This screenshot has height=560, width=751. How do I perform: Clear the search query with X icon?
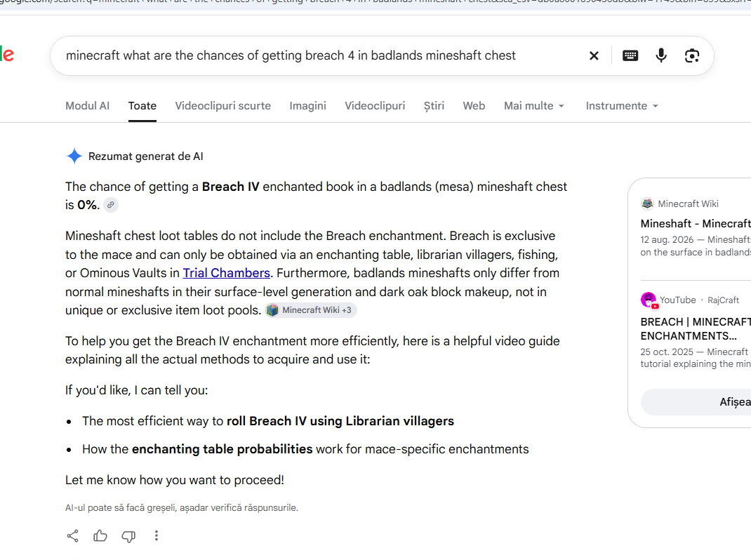(593, 55)
